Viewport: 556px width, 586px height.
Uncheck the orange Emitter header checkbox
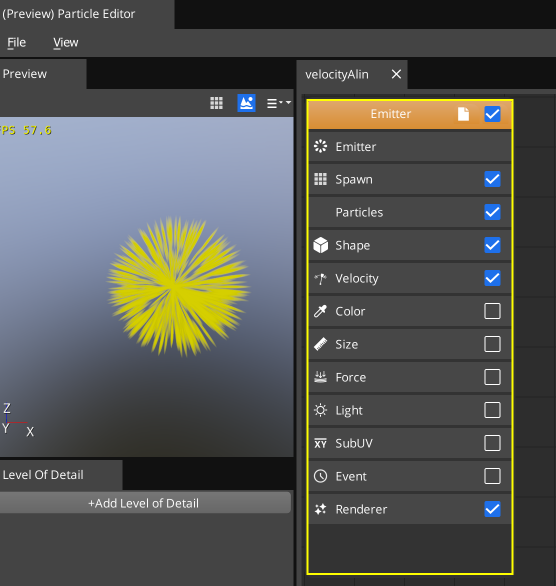(492, 114)
